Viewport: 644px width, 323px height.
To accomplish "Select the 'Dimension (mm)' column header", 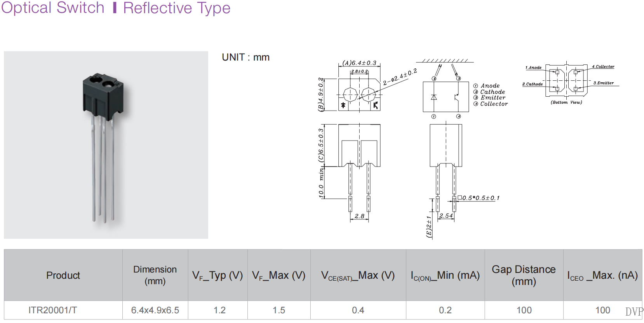I will pyautogui.click(x=155, y=275).
